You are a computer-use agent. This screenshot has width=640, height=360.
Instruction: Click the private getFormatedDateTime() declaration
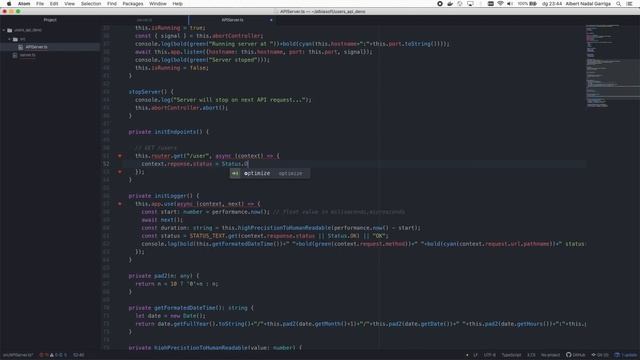pos(191,308)
